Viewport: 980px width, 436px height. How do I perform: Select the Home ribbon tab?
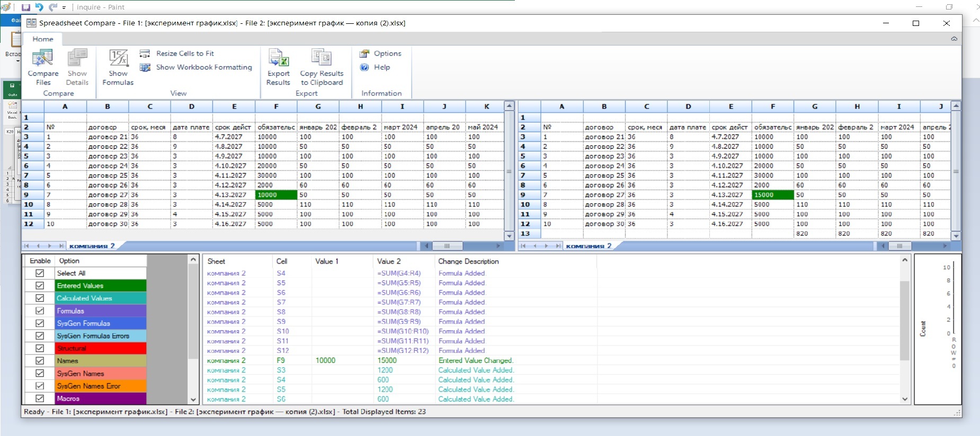tap(43, 39)
